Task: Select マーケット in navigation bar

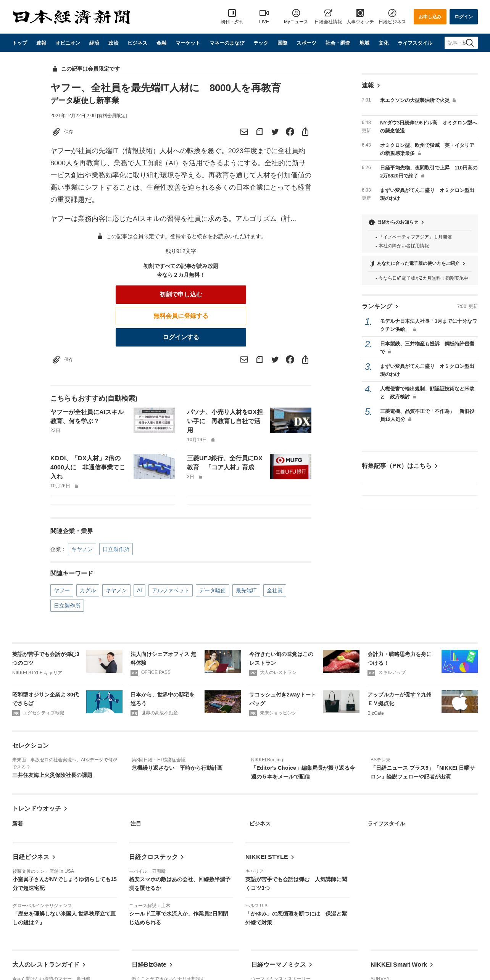Action: pos(188,43)
